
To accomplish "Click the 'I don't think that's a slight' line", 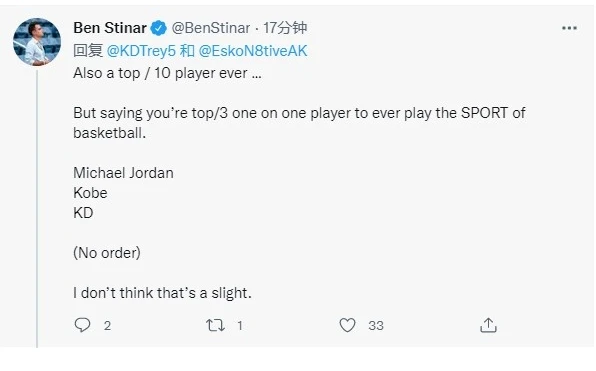I will pyautogui.click(x=162, y=293).
